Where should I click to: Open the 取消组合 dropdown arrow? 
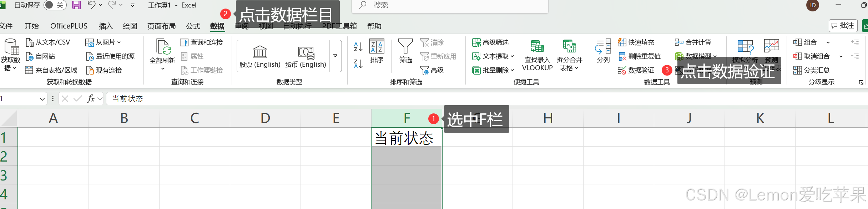click(x=841, y=56)
